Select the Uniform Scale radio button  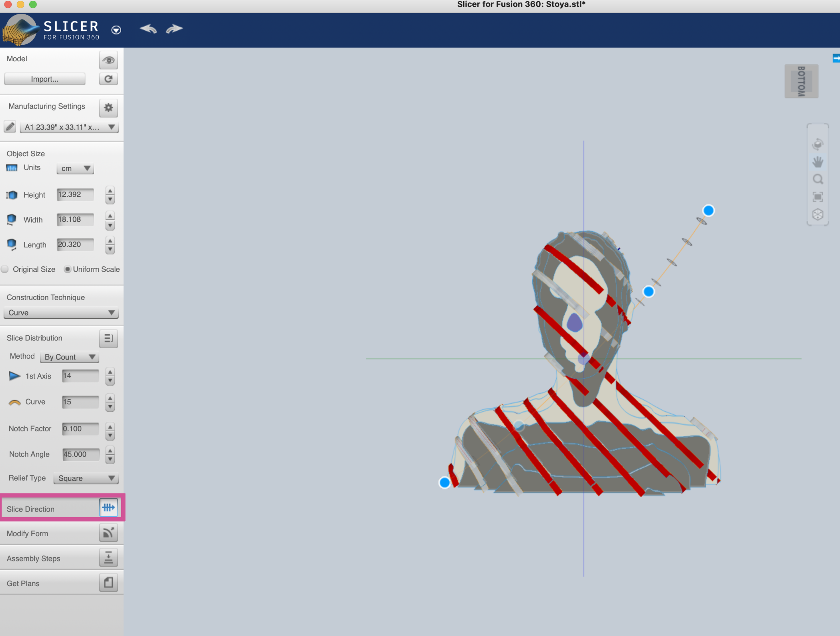point(67,269)
